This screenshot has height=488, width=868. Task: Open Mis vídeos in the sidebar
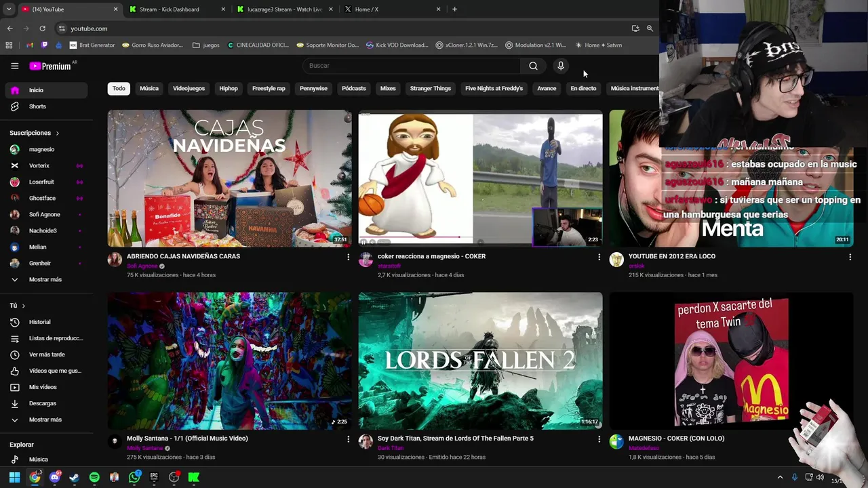tap(46, 387)
